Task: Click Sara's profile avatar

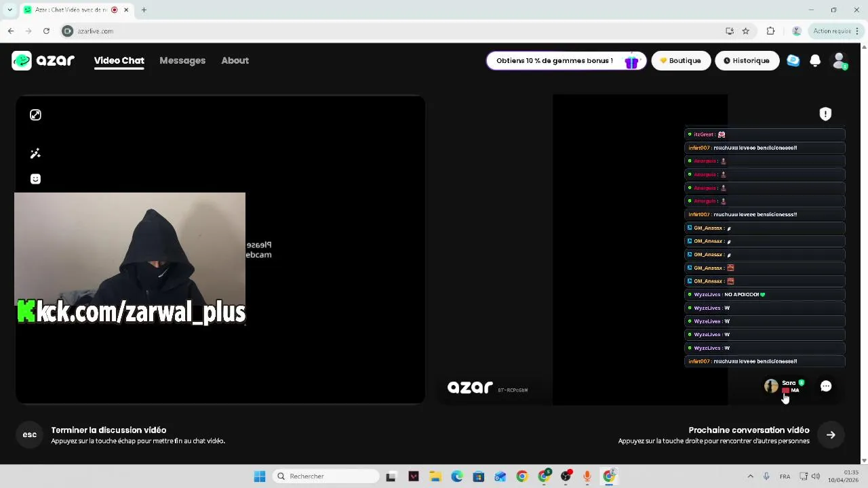Action: [771, 386]
